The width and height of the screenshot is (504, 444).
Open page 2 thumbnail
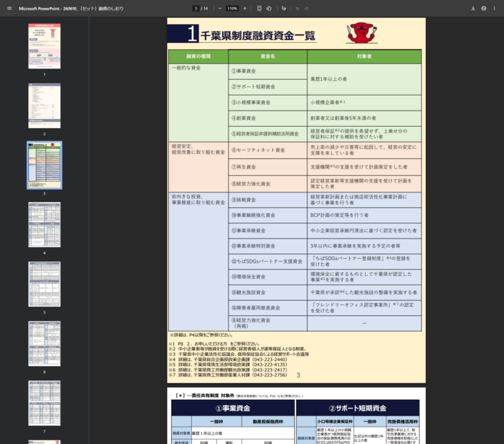click(x=44, y=106)
